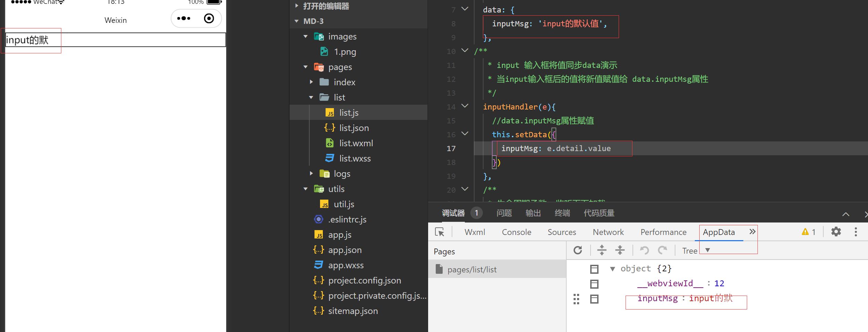Open devtools settings gear

point(836,232)
